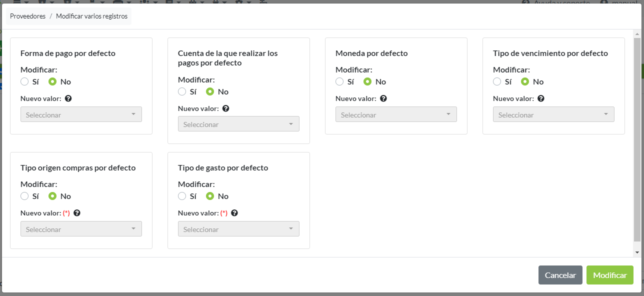This screenshot has width=644, height=296.
Task: Select Sí for Moneda por defecto
Action: [339, 82]
